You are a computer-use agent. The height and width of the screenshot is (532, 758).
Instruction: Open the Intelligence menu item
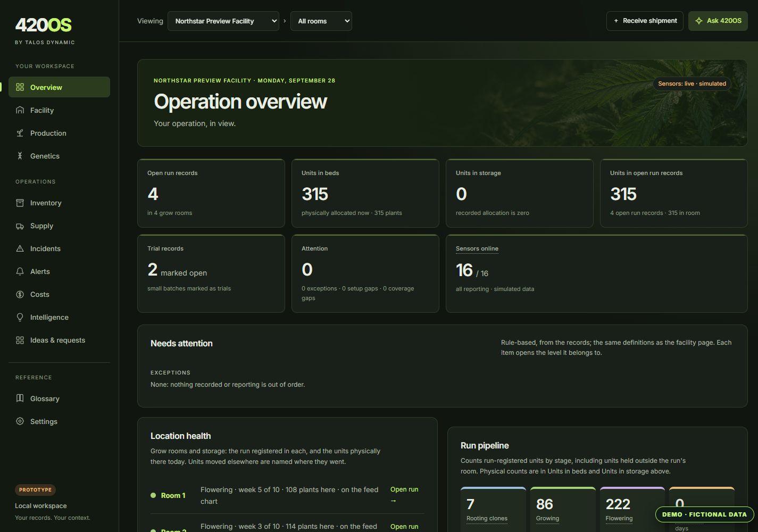click(59, 317)
